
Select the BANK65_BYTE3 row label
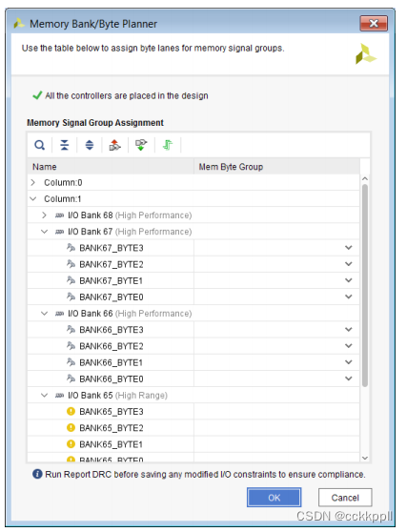(x=112, y=412)
